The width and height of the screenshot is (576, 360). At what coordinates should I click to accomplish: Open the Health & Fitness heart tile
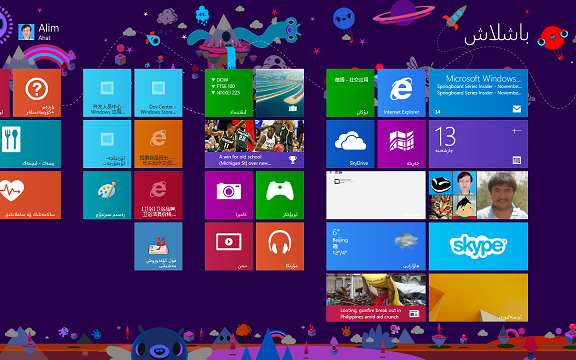30,195
